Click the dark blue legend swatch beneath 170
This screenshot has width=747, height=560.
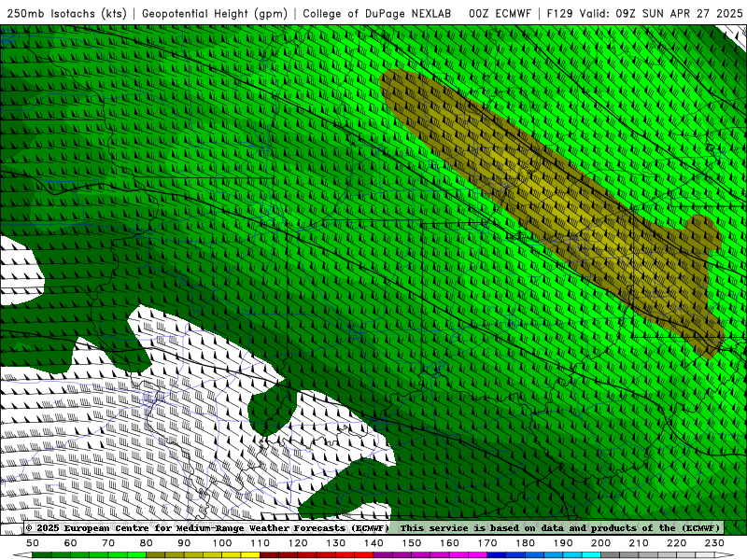497,555
